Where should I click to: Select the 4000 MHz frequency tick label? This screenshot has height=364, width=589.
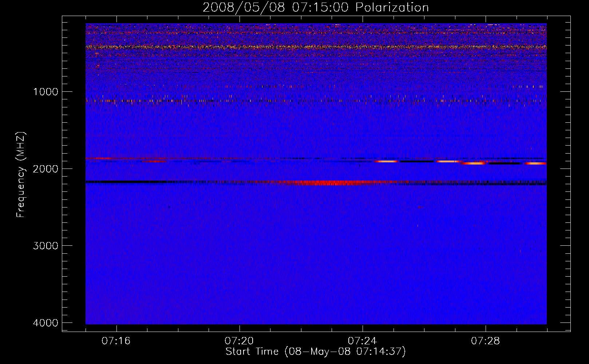[46, 323]
